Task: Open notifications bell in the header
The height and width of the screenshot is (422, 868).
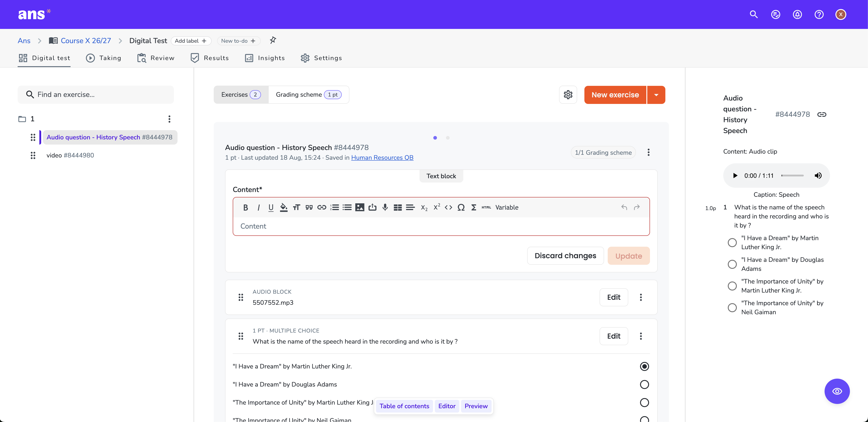Action: pos(797,14)
